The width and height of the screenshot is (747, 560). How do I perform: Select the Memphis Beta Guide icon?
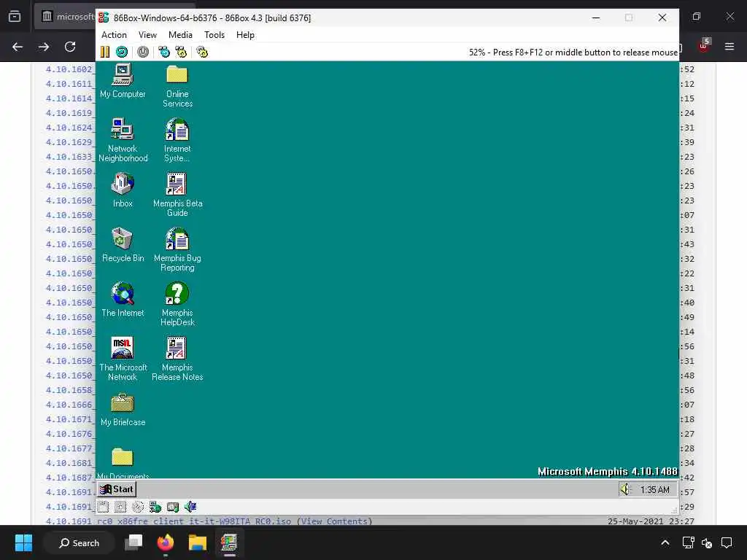tap(177, 195)
